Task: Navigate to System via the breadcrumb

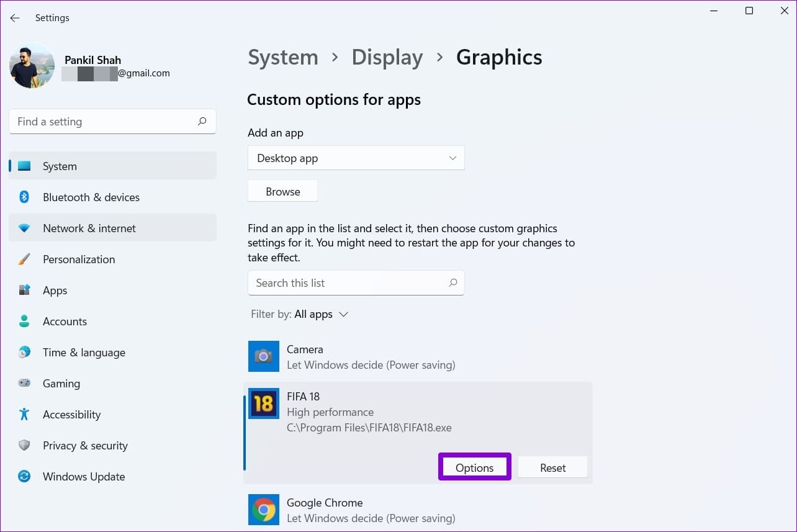Action: [x=282, y=56]
